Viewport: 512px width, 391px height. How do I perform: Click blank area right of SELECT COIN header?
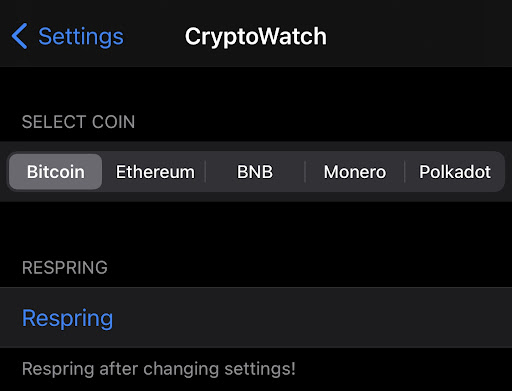pos(323,122)
